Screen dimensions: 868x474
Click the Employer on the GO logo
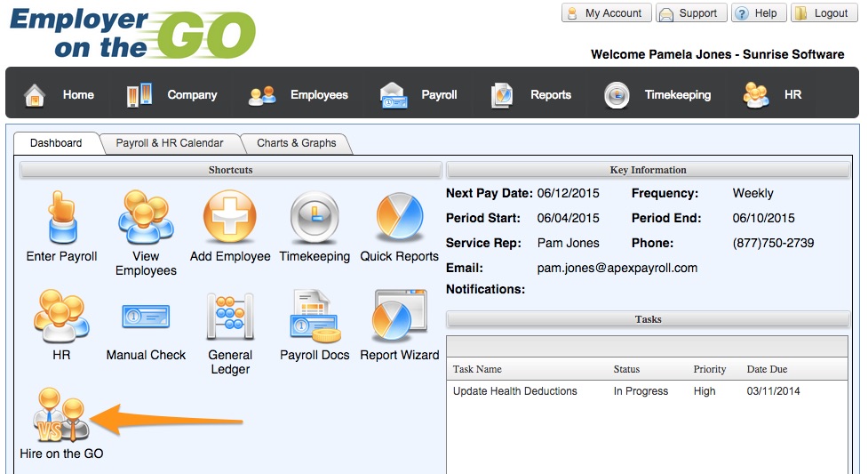click(133, 33)
